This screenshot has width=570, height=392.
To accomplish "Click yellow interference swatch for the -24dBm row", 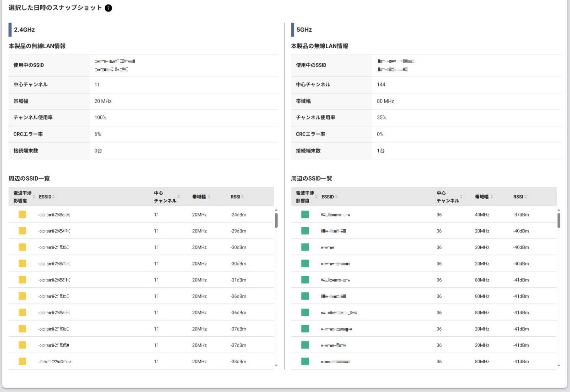I will coord(22,215).
